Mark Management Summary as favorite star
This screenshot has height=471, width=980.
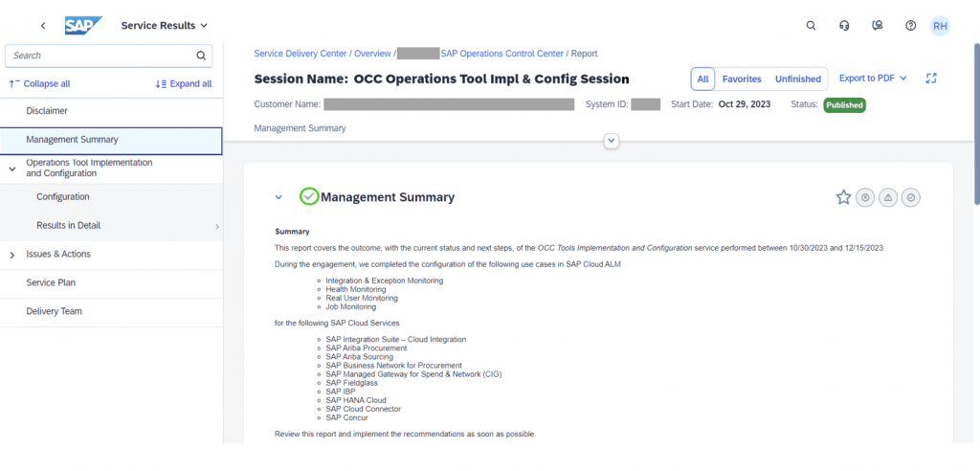(844, 197)
